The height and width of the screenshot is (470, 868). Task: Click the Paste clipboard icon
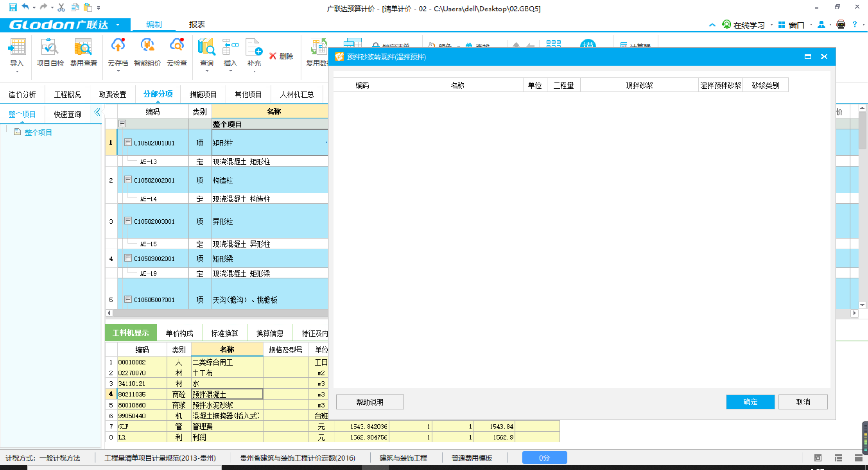88,7
